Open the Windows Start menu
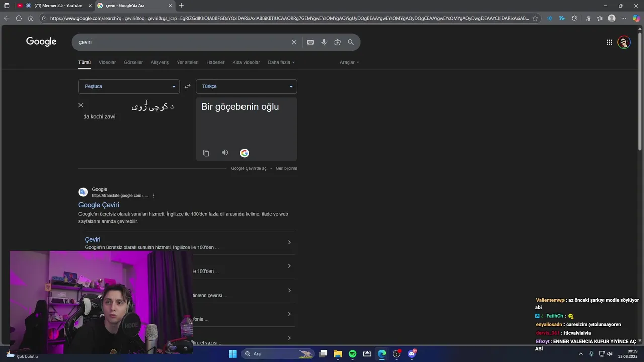 click(233, 354)
